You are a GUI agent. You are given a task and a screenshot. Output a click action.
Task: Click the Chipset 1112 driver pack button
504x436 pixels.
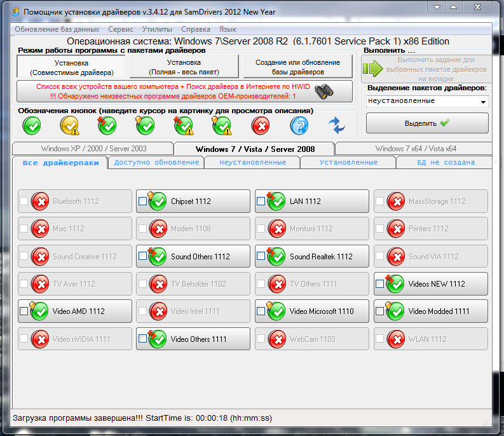click(193, 201)
